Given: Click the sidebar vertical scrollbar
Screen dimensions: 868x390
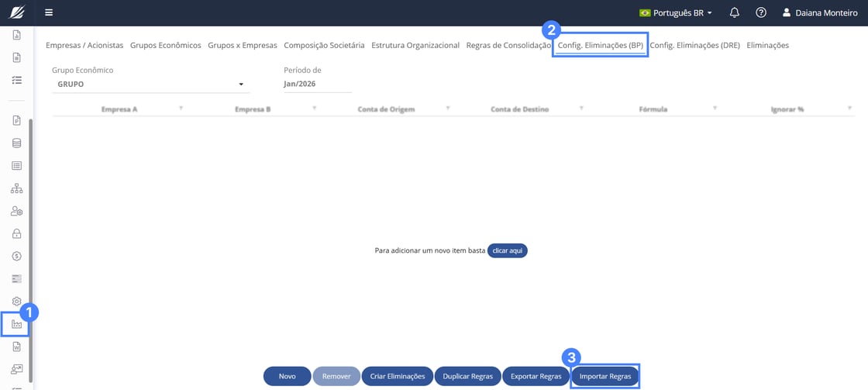Looking at the screenshot, I should pos(31,250).
